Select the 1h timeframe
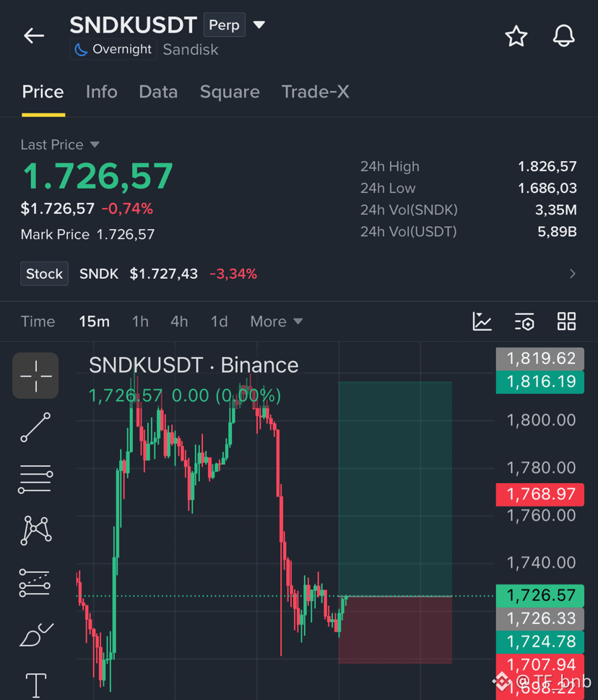Viewport: 598px width, 700px height. pyautogui.click(x=140, y=321)
